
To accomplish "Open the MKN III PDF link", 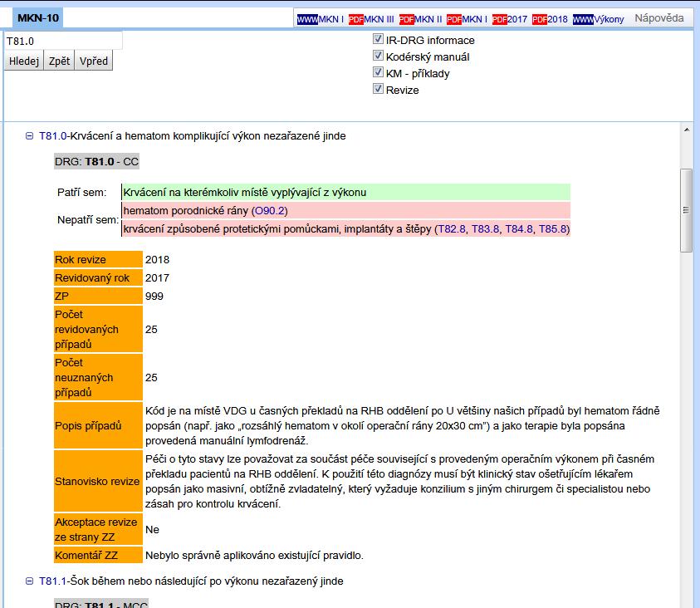I will 379,20.
